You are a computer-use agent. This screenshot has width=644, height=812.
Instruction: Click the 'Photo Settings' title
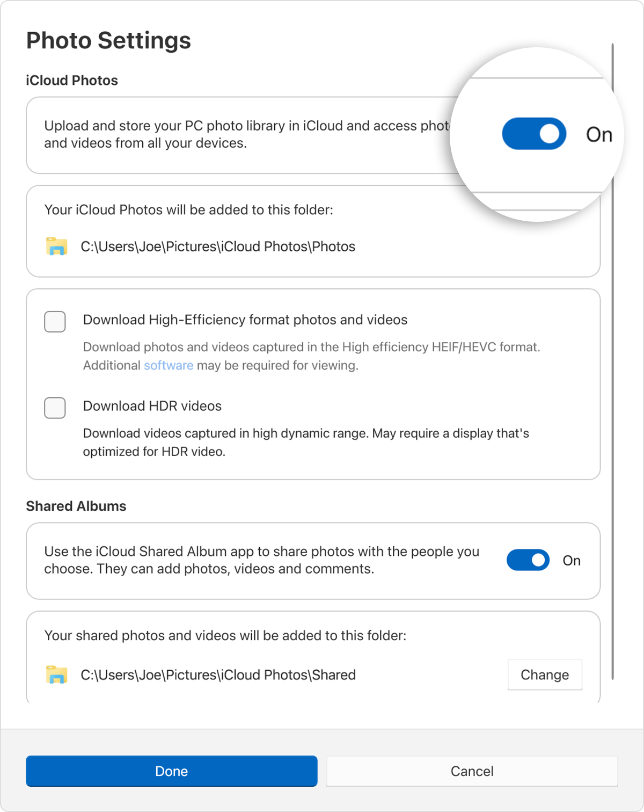pos(108,40)
